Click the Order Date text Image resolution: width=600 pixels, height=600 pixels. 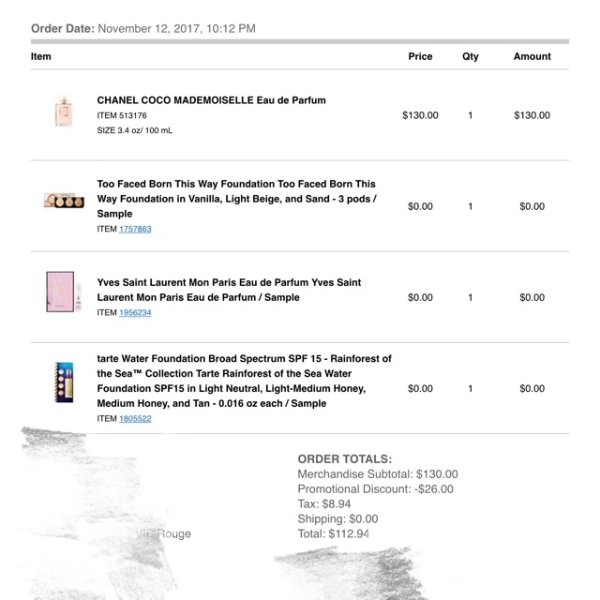pos(143,29)
